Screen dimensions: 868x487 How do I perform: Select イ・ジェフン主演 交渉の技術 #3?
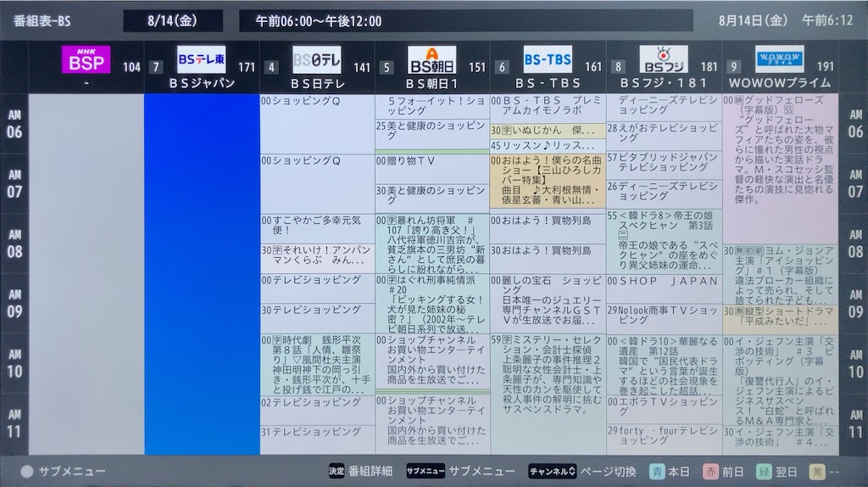coord(780,379)
